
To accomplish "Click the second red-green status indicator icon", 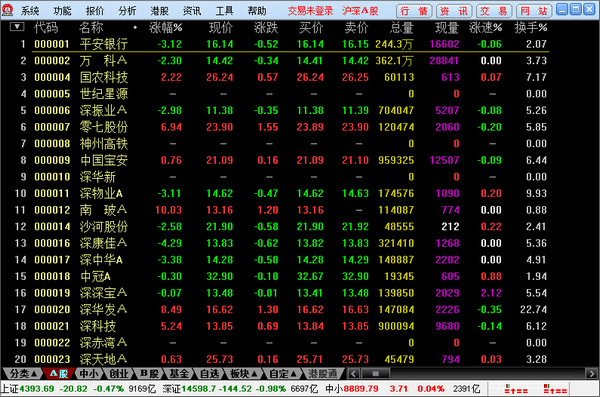I will 555,389.
